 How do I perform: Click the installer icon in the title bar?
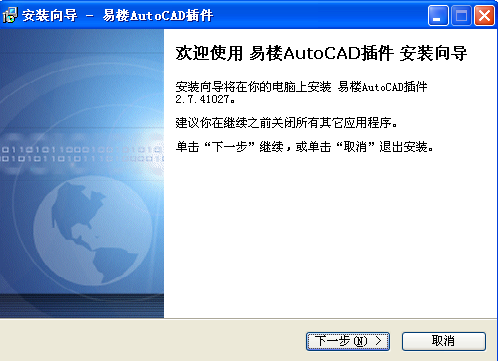pyautogui.click(x=9, y=15)
